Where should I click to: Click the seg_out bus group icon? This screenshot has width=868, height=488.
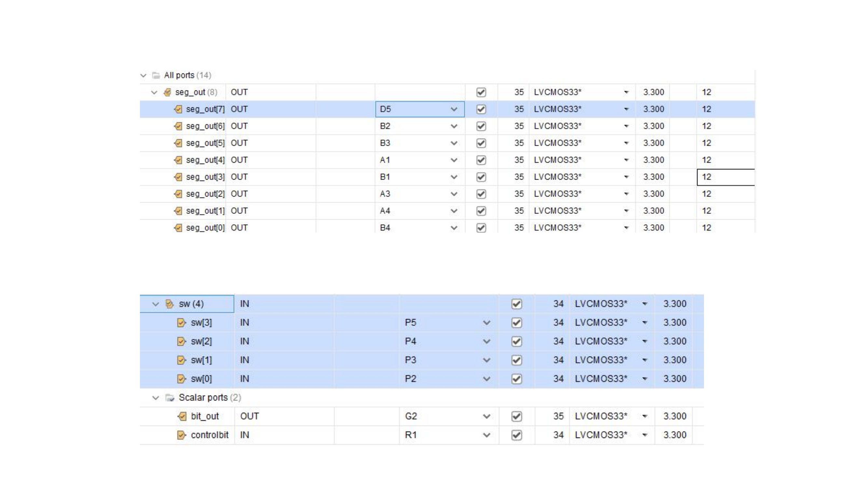click(x=167, y=92)
